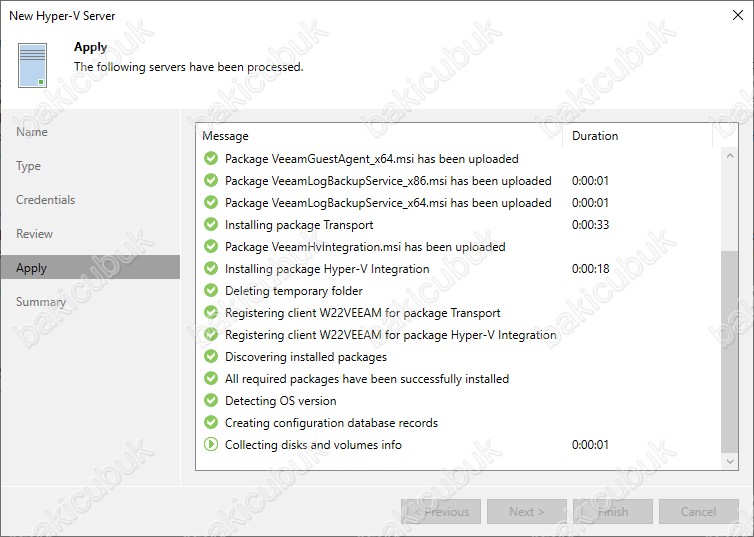
Task: Click status icon beside Detecting OS version
Action: 211,400
